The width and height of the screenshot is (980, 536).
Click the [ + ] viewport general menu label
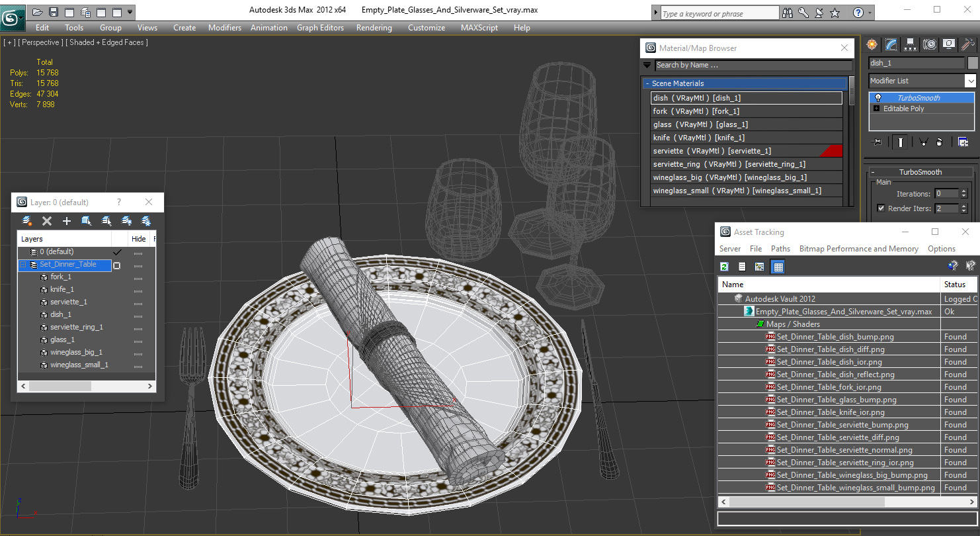tap(9, 42)
